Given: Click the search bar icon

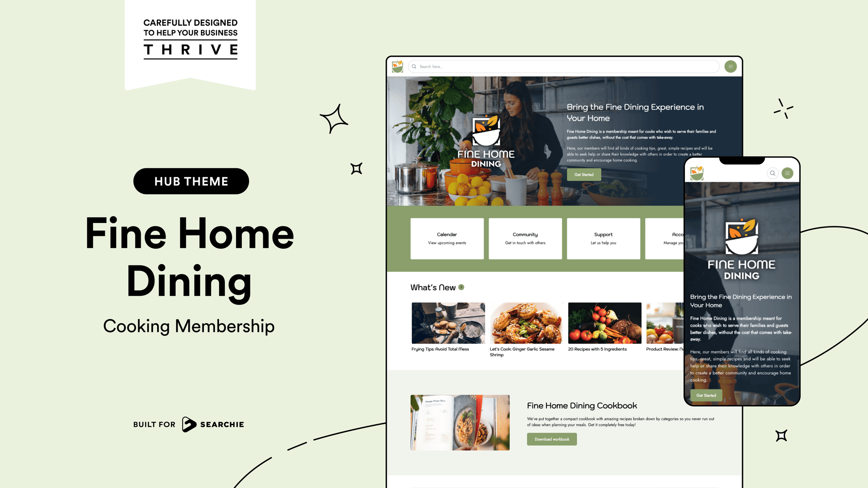Looking at the screenshot, I should pos(416,66).
